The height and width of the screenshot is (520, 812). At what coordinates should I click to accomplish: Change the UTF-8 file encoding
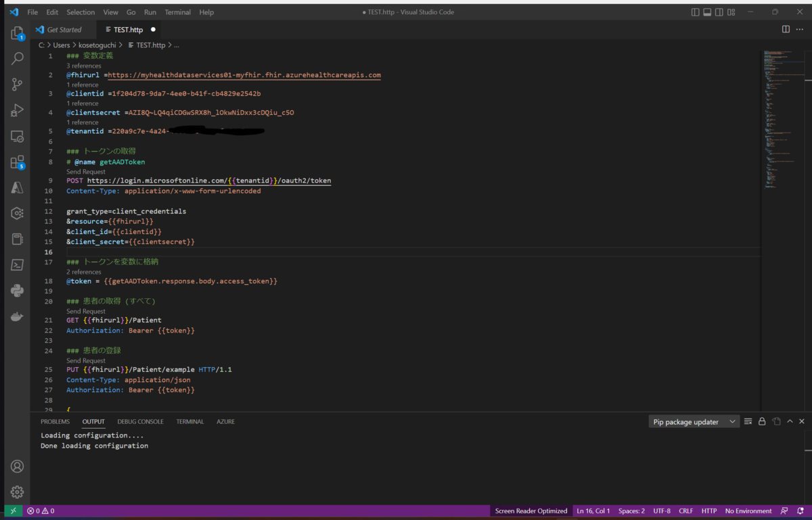(662, 511)
